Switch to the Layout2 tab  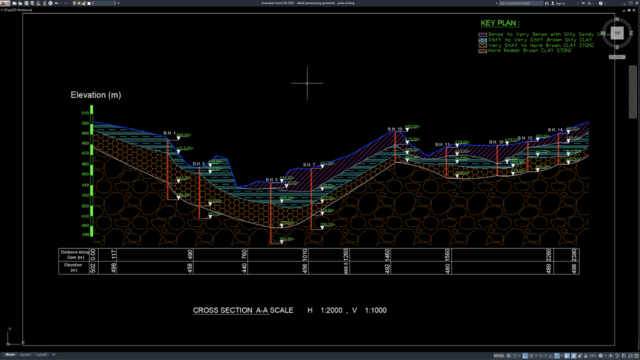tap(41, 355)
